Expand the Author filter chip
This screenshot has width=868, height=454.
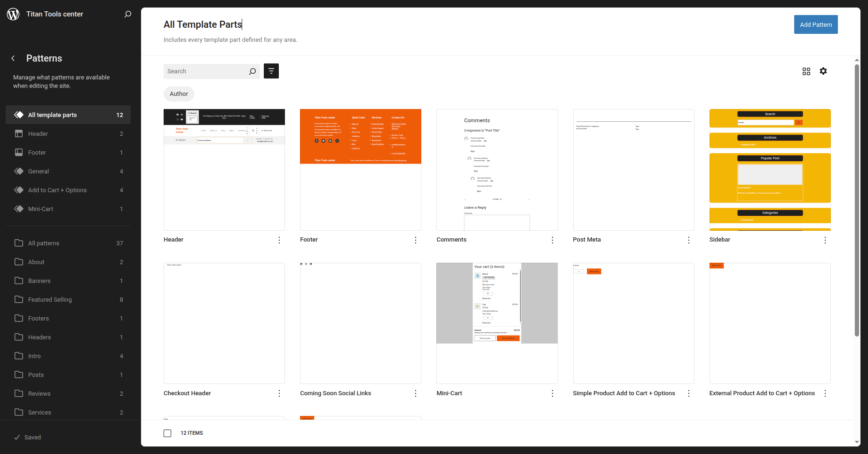179,94
